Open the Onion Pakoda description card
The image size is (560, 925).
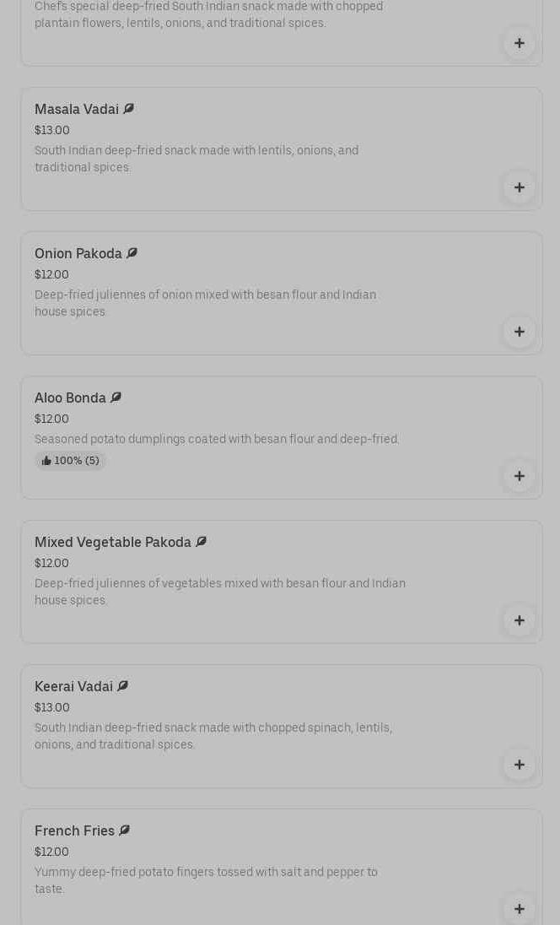205,303
